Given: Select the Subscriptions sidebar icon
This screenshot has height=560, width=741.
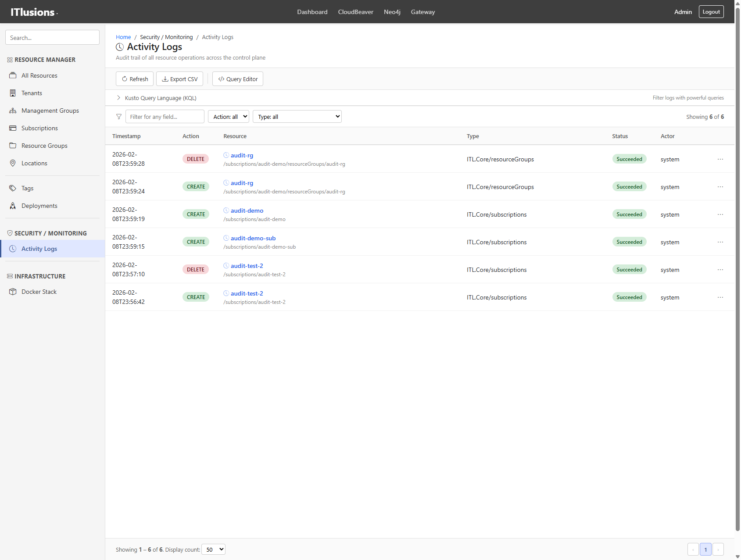Looking at the screenshot, I should coord(13,128).
